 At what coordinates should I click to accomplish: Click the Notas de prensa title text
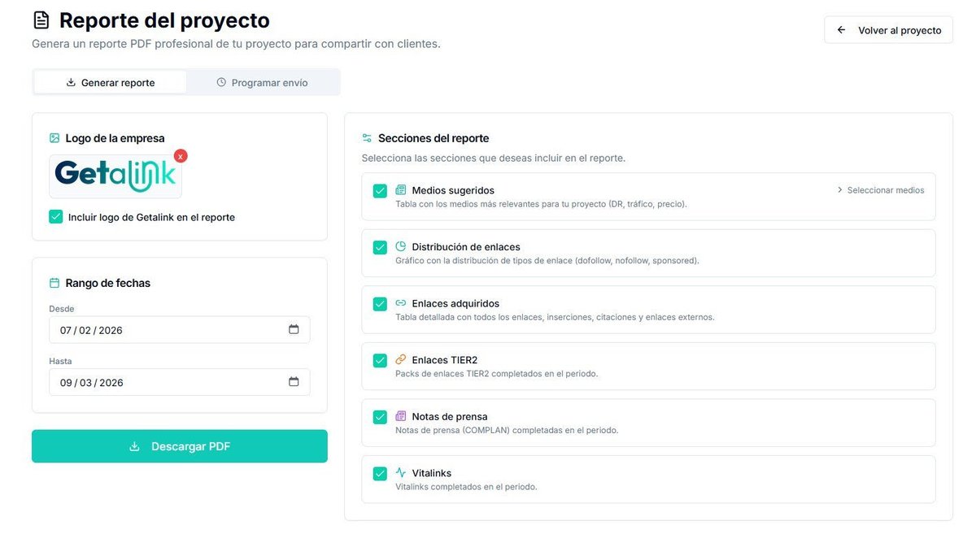tap(450, 416)
